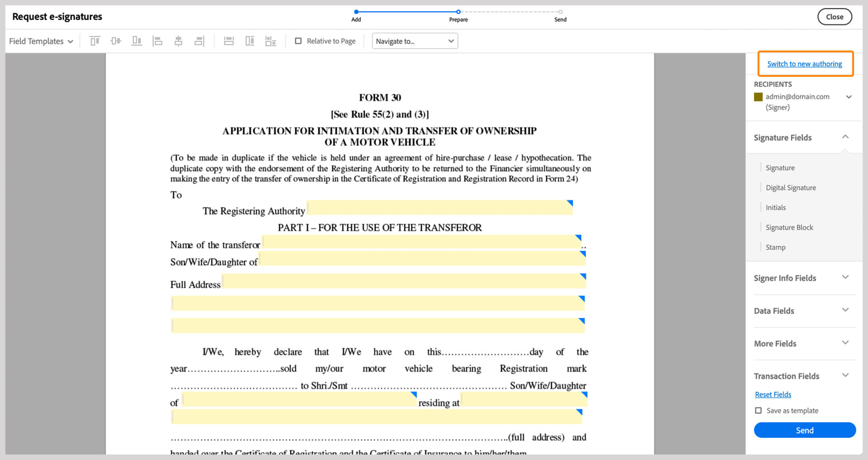Expand the Signer Info Fields section
Image resolution: width=868 pixels, height=460 pixels.
tap(845, 277)
